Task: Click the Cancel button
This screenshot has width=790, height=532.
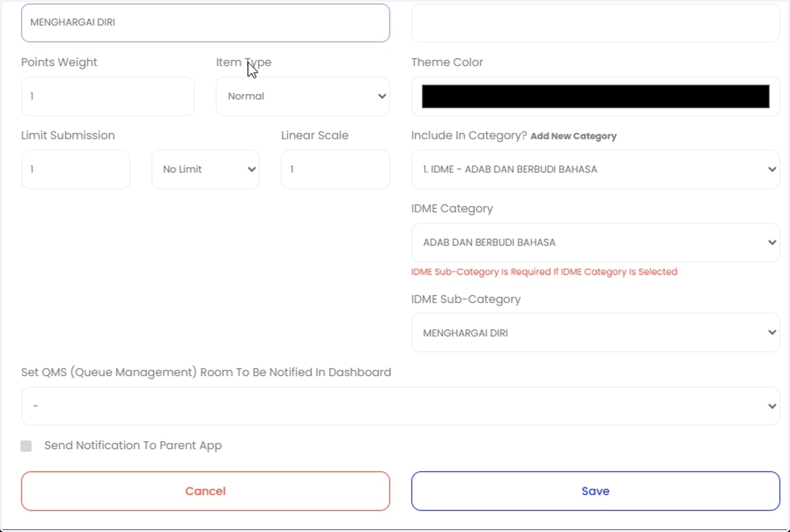Action: (205, 491)
